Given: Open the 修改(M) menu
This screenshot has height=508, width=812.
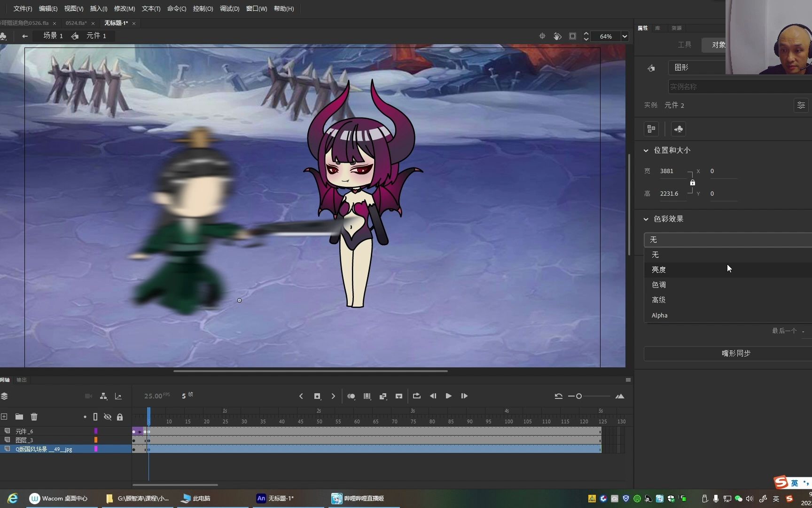Looking at the screenshot, I should pyautogui.click(x=125, y=9).
